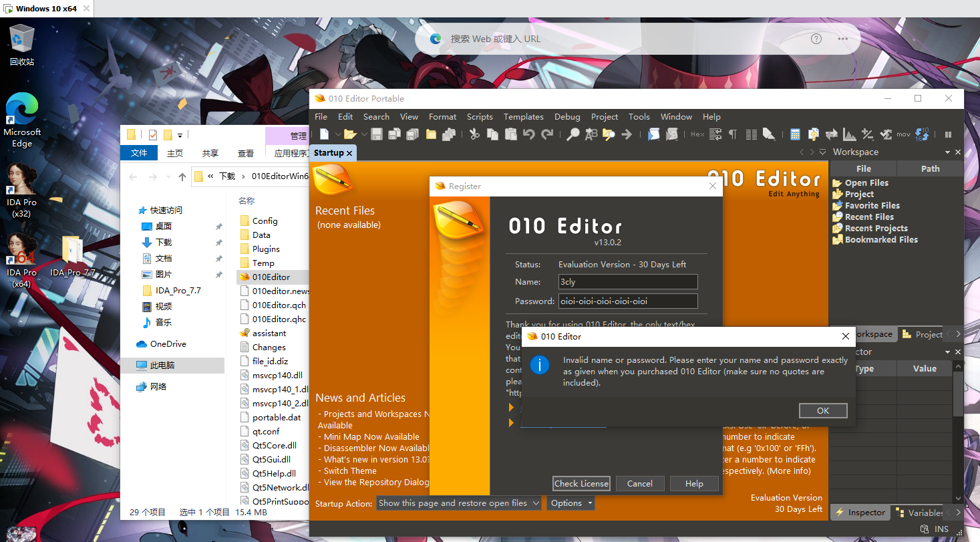Click the Open File folder icon
The image size is (980, 542).
tap(349, 134)
